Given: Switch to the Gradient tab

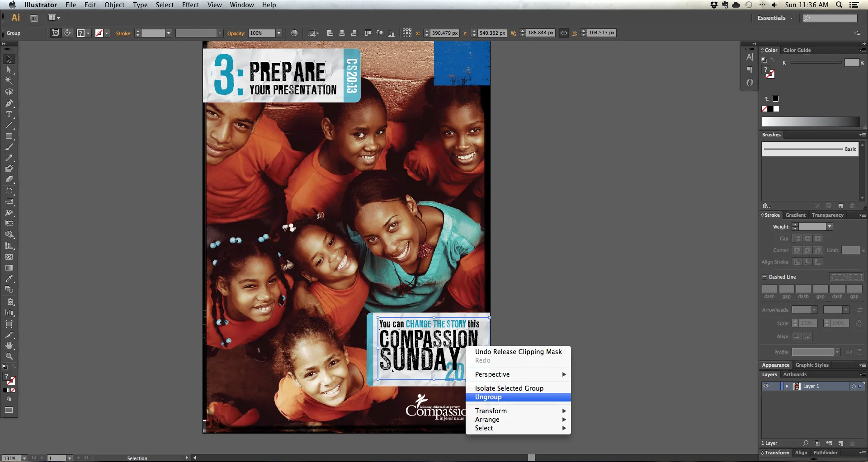Looking at the screenshot, I should (795, 215).
